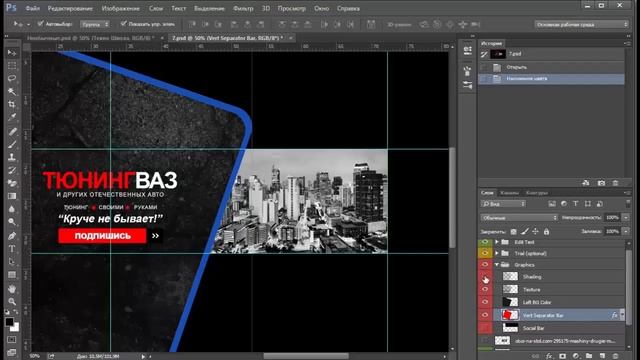Select the Zoom tool in the toolbox
This screenshot has height=360, width=640.
point(12,302)
